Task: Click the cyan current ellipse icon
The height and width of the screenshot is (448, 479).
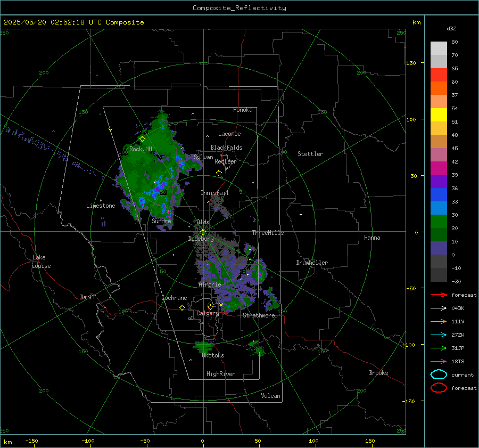Action: pos(439,374)
